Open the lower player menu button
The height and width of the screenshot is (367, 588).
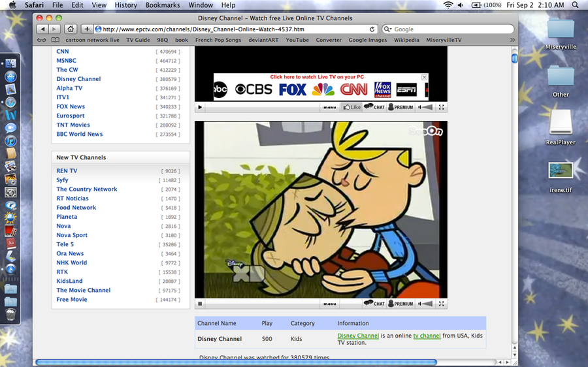[330, 304]
